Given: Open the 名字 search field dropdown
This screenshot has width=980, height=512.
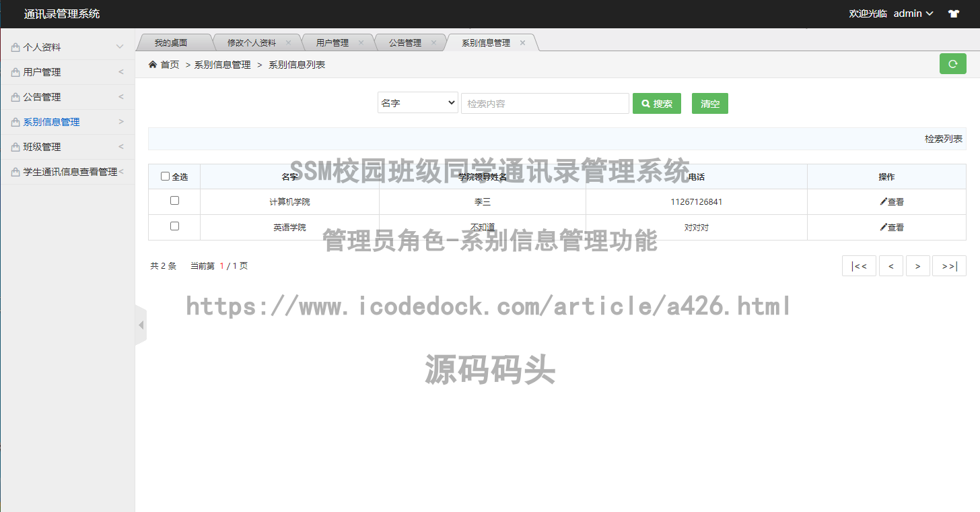Looking at the screenshot, I should [417, 102].
